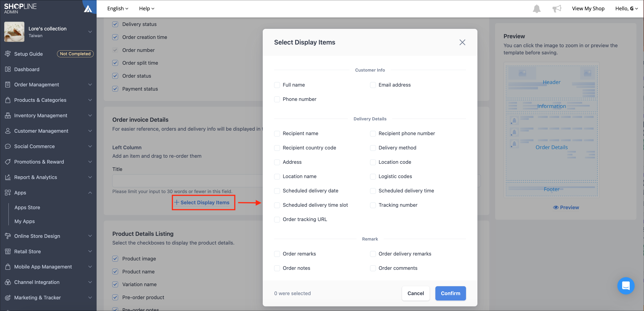The height and width of the screenshot is (311, 644).
Task: Open the Help dropdown
Action: click(147, 9)
